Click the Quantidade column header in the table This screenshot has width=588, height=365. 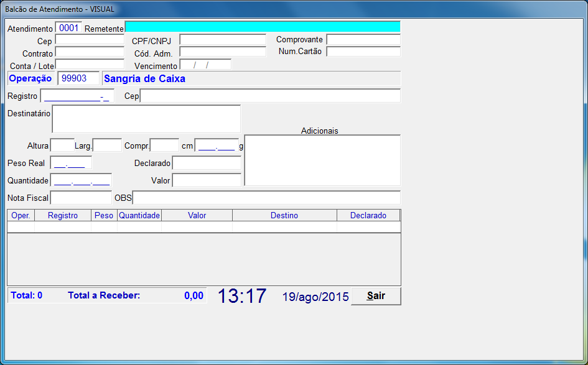coord(139,216)
